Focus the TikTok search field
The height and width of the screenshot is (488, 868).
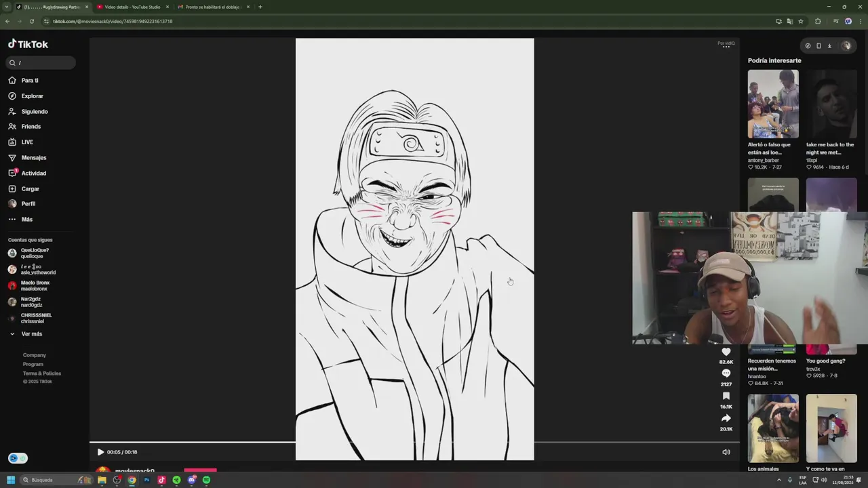41,63
